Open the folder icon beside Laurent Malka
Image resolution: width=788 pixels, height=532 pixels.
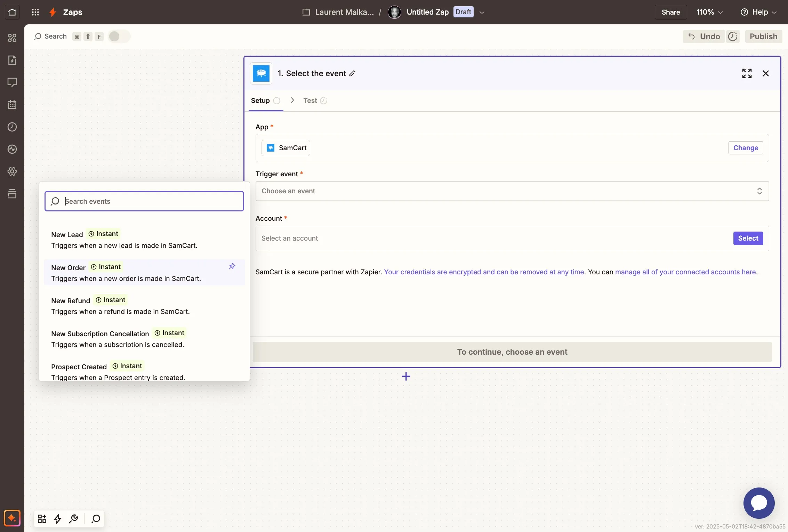(x=306, y=12)
